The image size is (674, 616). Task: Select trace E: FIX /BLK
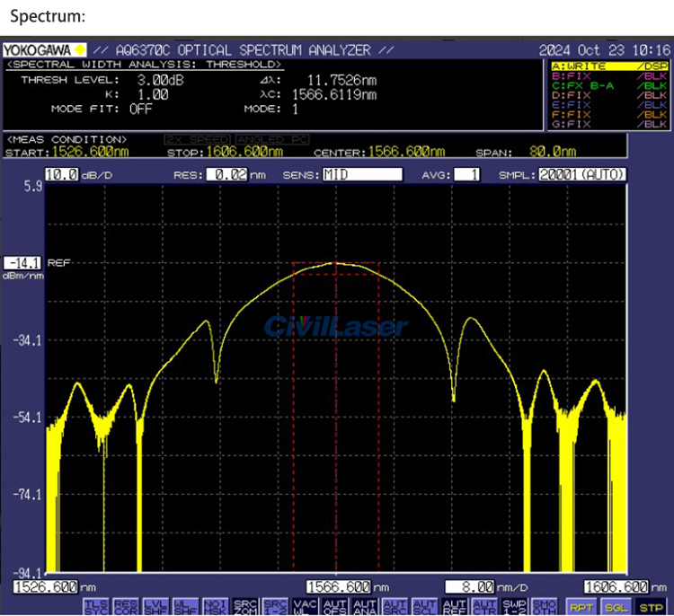pos(609,105)
